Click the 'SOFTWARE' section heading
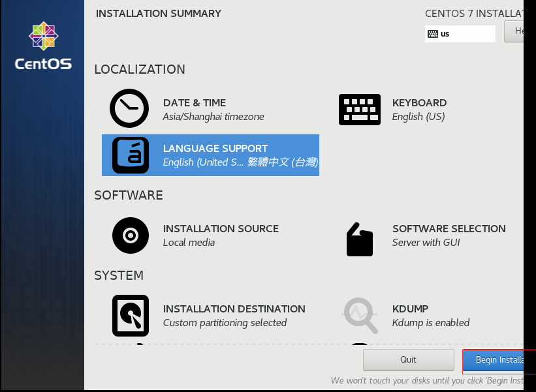 (x=129, y=195)
